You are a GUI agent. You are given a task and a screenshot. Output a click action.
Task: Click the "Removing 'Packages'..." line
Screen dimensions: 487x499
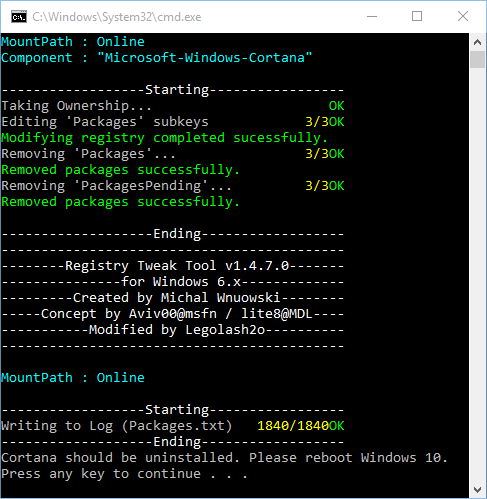pyautogui.click(x=173, y=154)
